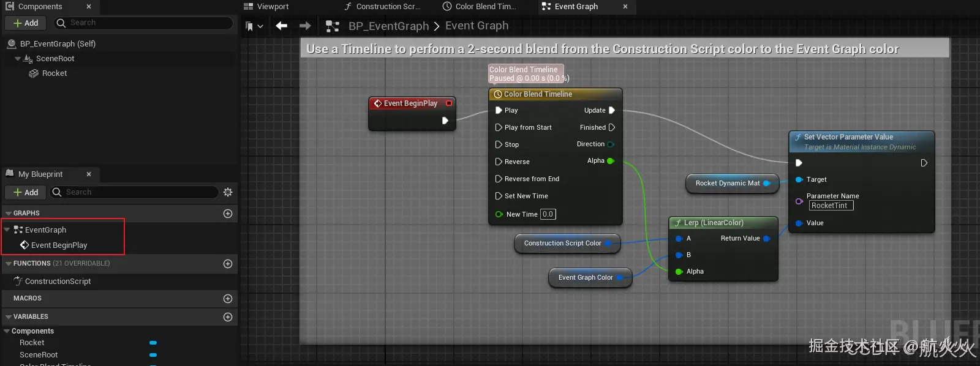Click BP_EventGraph in the breadcrumb
980x366 pixels.
coord(389,26)
